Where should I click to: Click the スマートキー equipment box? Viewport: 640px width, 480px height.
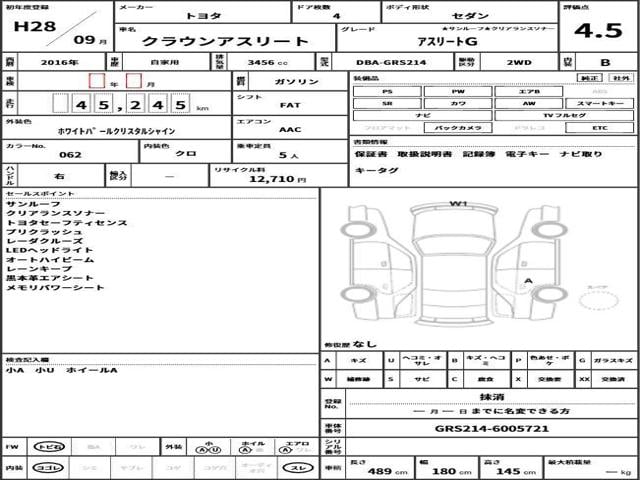599,103
